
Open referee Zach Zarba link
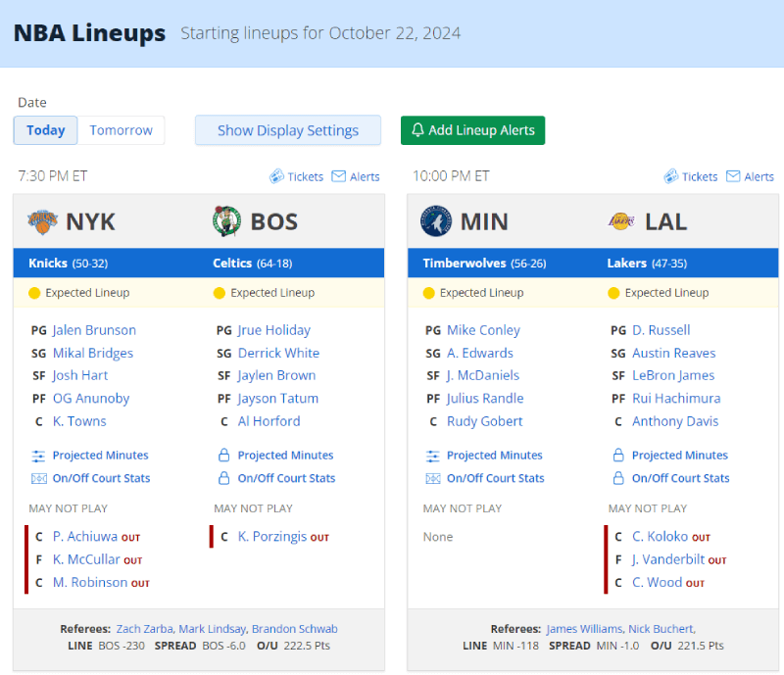144,629
